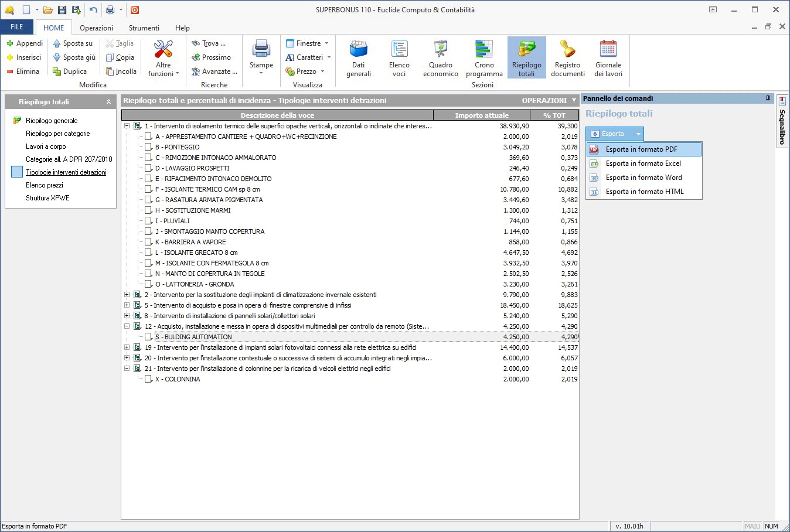The width and height of the screenshot is (790, 532).
Task: Expand node 5 - finestre comprensive di infissi
Action: (x=127, y=305)
